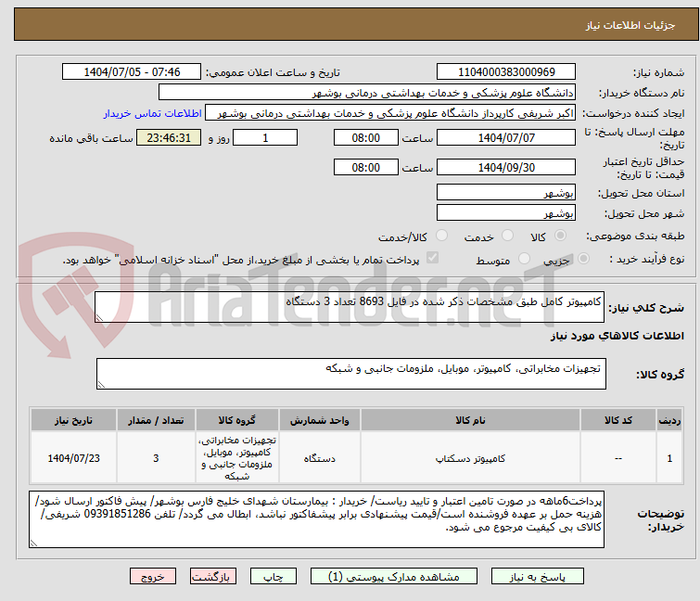Click the توضیحات خریدار resize handle
The height and width of the screenshot is (601, 700).
point(33,543)
